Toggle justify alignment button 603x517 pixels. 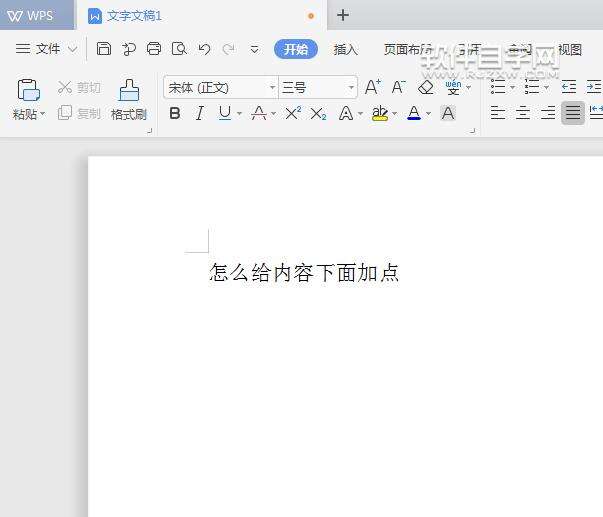tap(572, 113)
